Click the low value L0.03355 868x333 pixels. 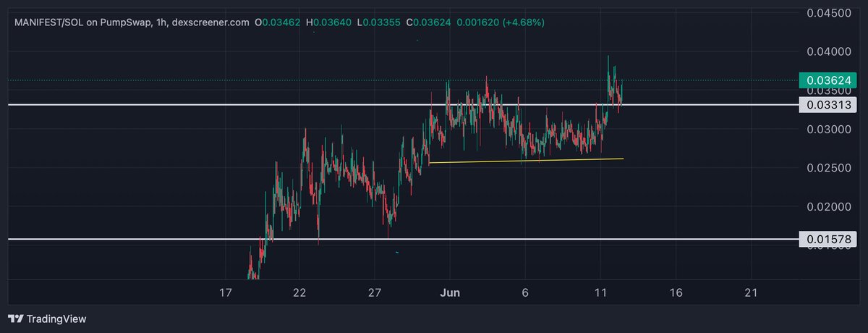tap(379, 22)
